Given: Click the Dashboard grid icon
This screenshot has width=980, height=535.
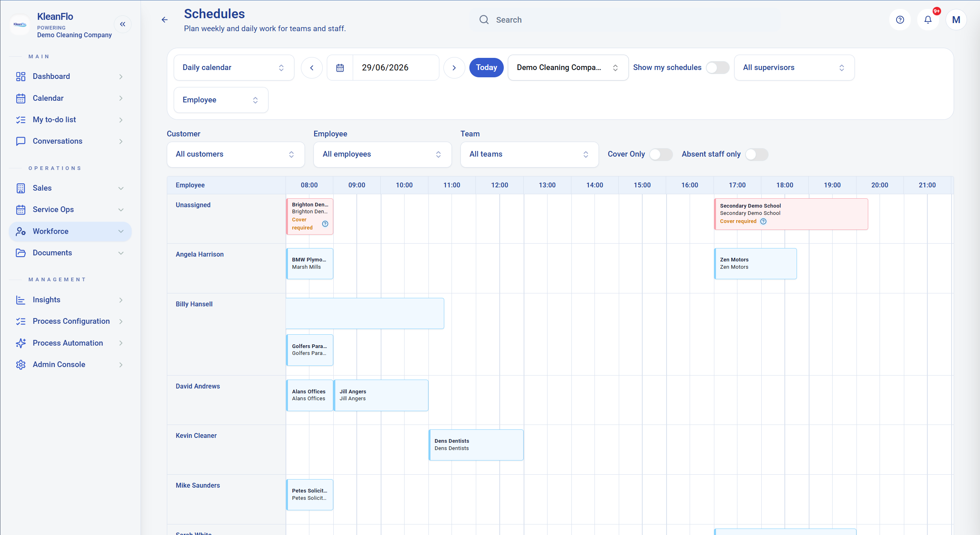Looking at the screenshot, I should click(21, 76).
